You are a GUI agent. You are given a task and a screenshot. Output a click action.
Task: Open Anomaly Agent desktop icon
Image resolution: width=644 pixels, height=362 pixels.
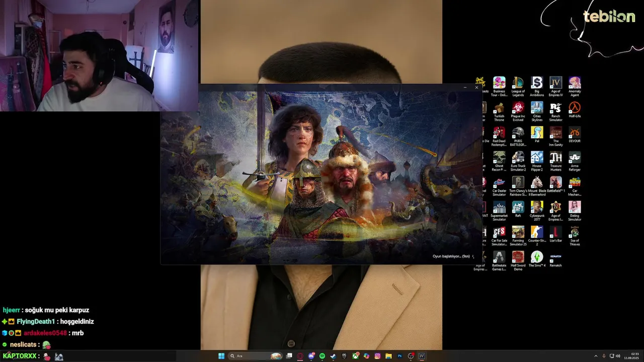coord(575,86)
